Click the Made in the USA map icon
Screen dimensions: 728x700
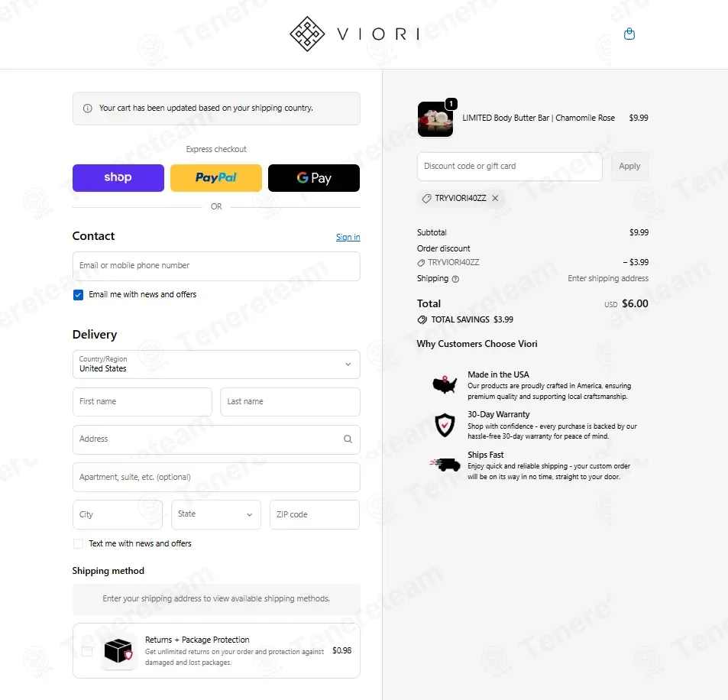click(x=445, y=385)
